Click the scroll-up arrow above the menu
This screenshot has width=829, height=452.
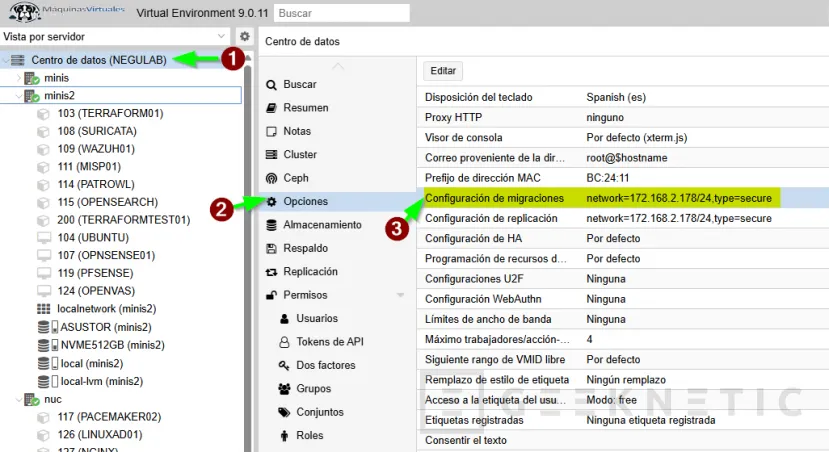[x=338, y=67]
